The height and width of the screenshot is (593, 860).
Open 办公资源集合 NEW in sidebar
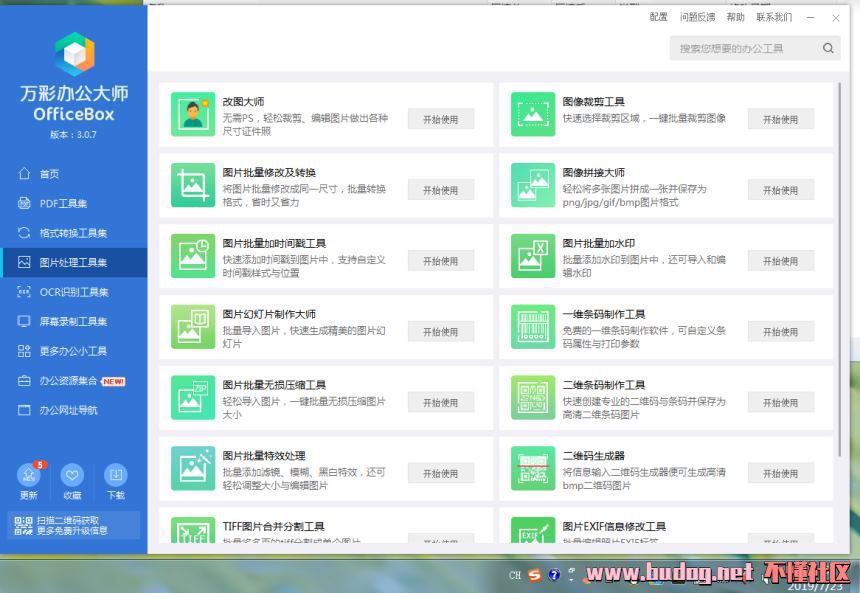click(73, 381)
